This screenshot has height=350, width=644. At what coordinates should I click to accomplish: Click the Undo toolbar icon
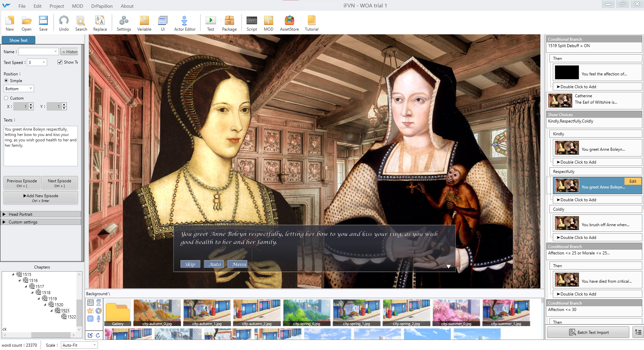coord(64,24)
